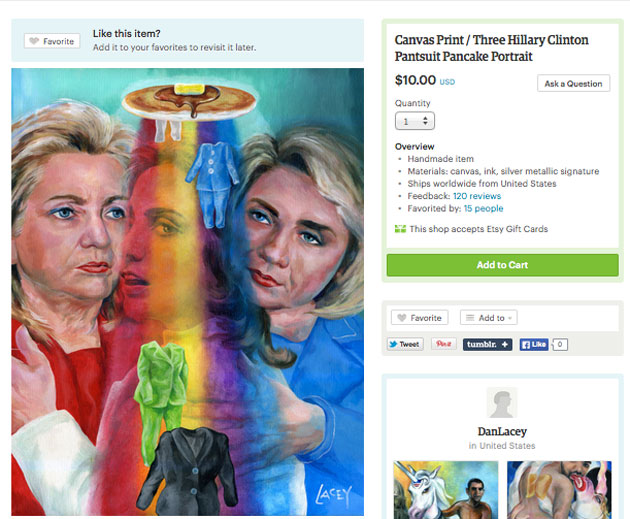This screenshot has width=630, height=519.
Task: Click the Add to Cart button
Action: [x=503, y=265]
